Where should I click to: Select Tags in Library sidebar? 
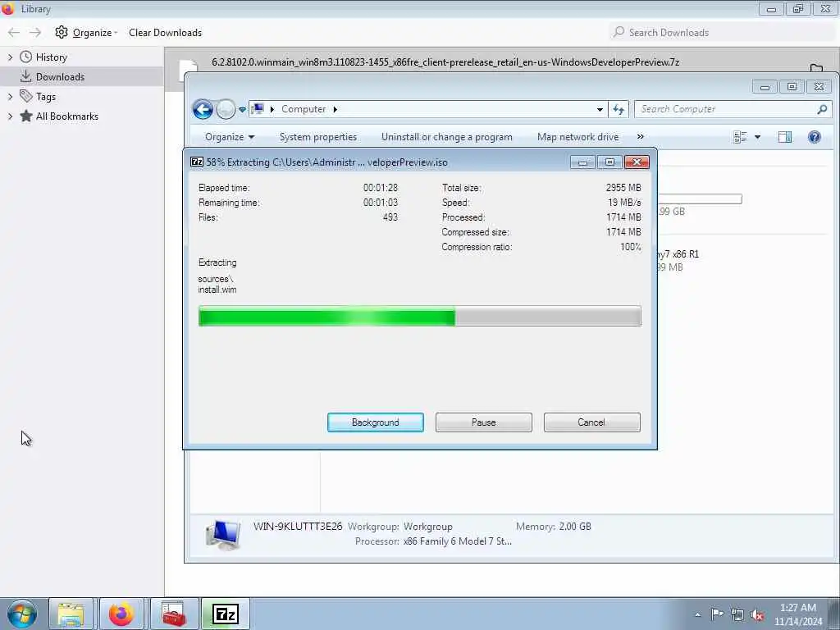(x=46, y=97)
